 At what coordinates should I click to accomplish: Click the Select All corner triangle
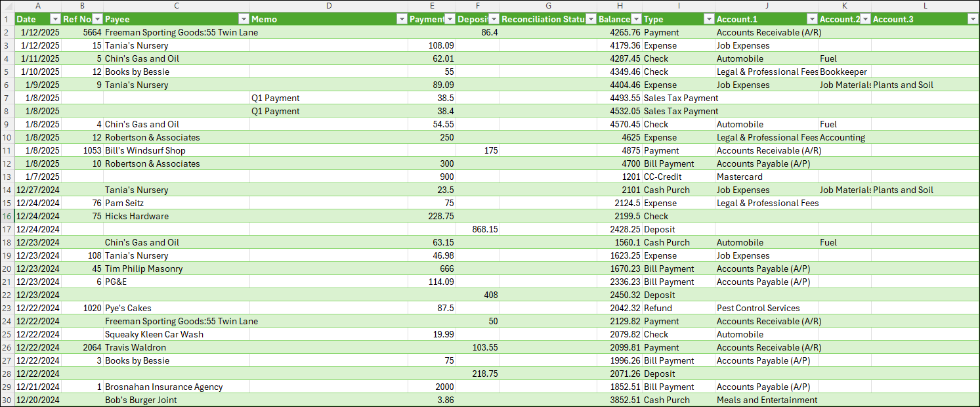pos(7,6)
